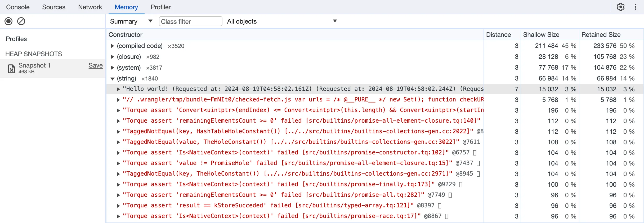Sort by the Retained Size column header
The width and height of the screenshot is (644, 223).
(x=601, y=35)
